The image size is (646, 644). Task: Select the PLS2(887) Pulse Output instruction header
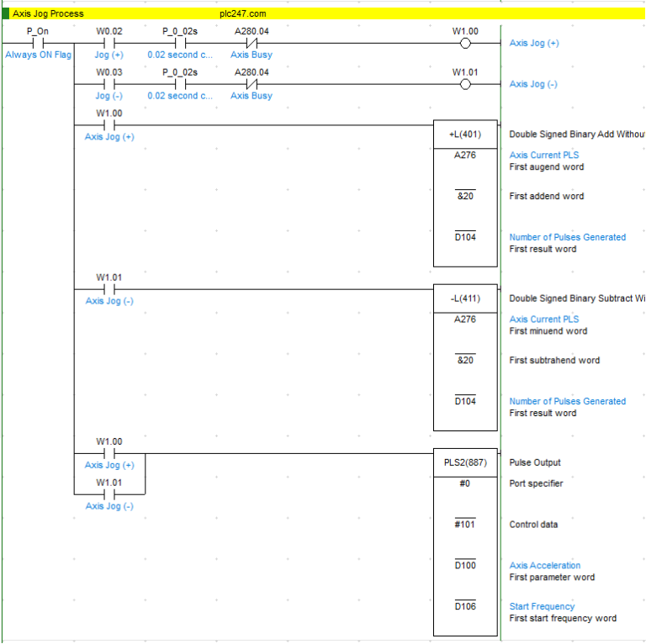pos(465,462)
